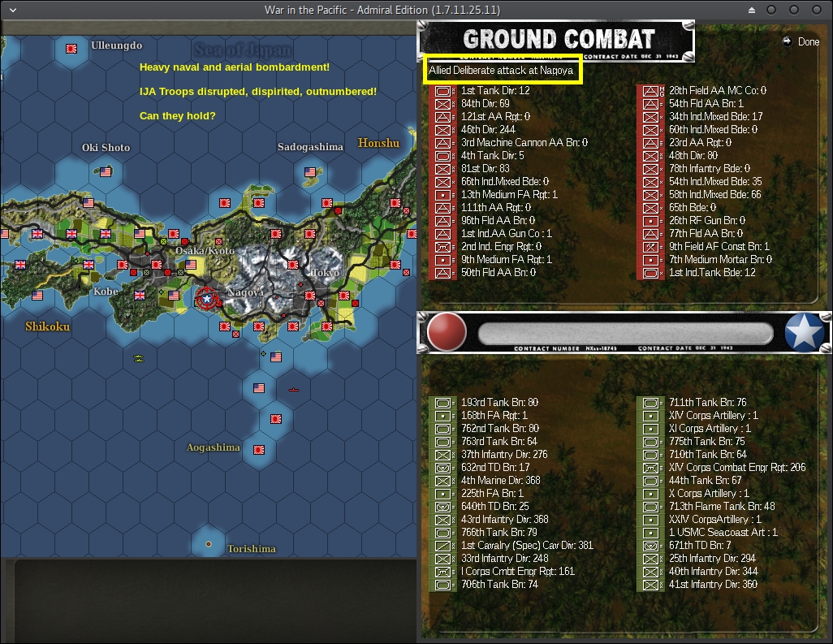Click the XIV Corps Artillery unit icon
The width and height of the screenshot is (833, 644).
650,416
